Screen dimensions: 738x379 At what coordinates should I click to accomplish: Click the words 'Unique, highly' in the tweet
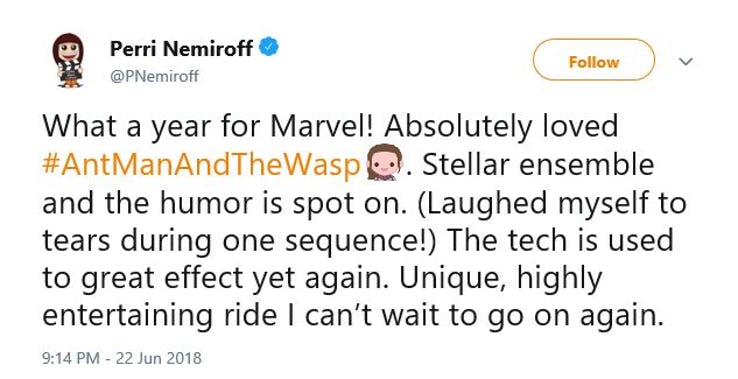(501, 279)
